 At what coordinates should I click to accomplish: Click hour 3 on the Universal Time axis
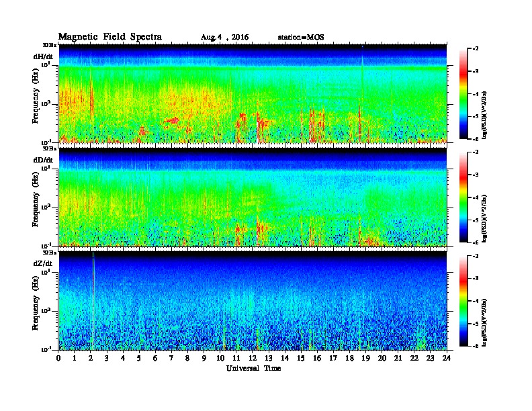pyautogui.click(x=107, y=359)
